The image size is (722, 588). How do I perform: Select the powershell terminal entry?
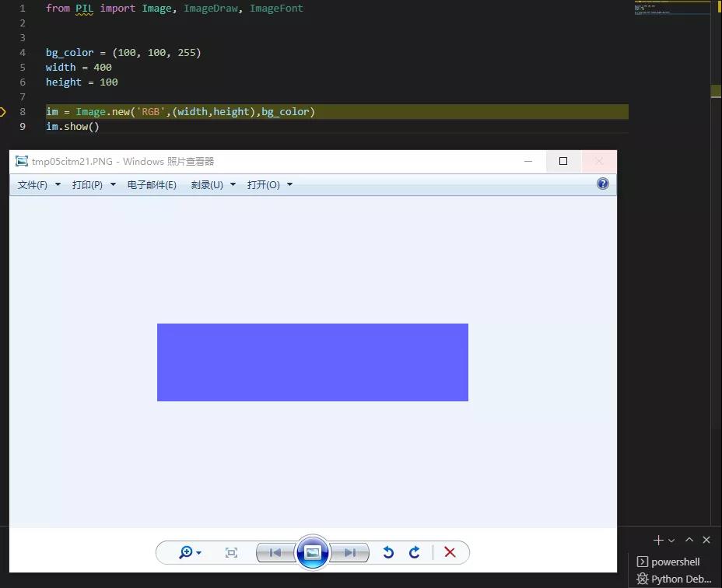[668, 562]
